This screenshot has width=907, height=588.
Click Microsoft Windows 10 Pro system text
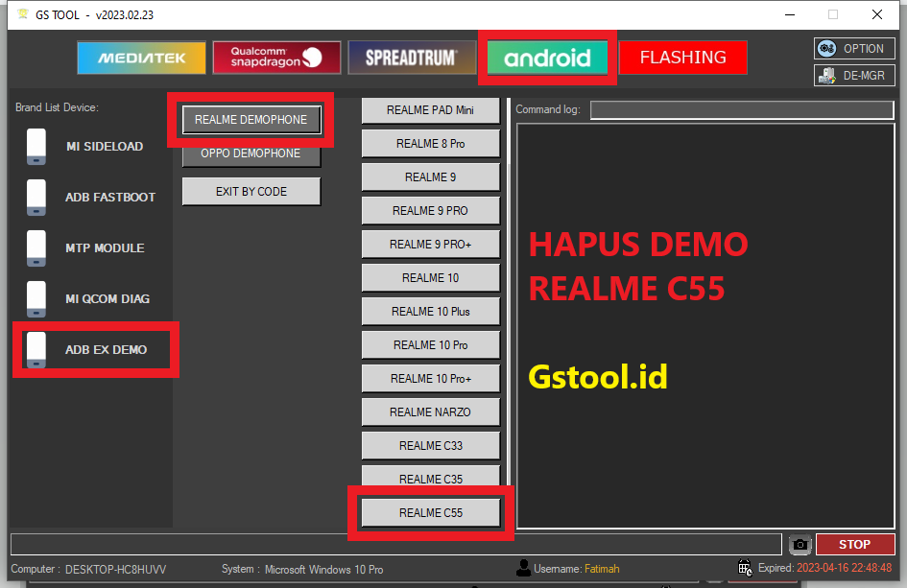pos(324,570)
